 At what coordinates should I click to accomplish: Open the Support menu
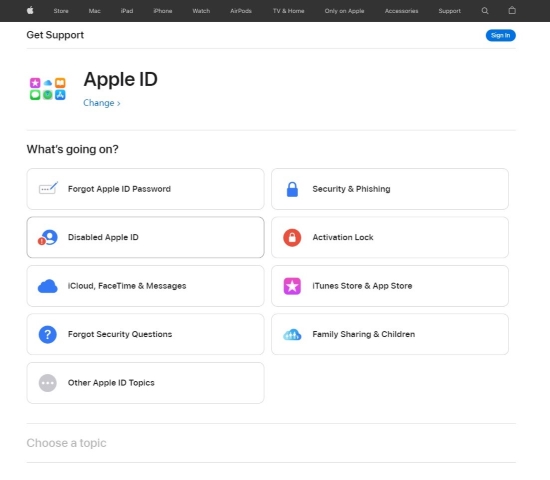tap(449, 11)
